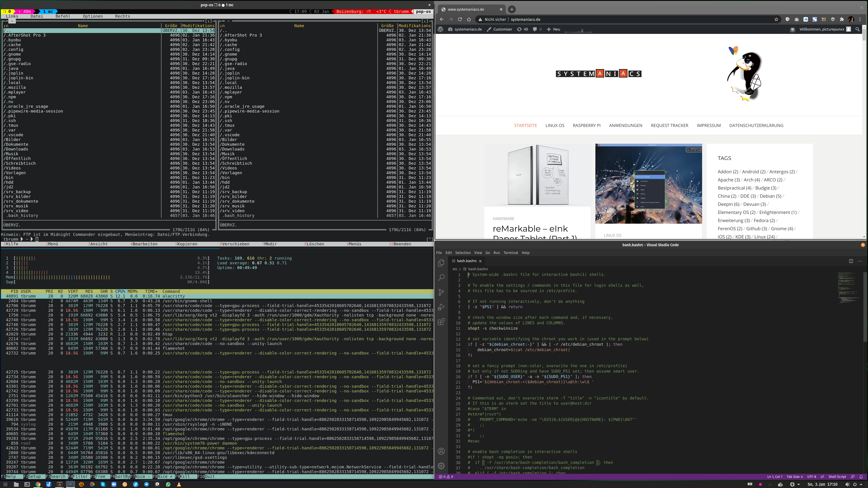The height and width of the screenshot is (488, 868).
Task: Launch Telegram from the dock
Action: [146, 484]
